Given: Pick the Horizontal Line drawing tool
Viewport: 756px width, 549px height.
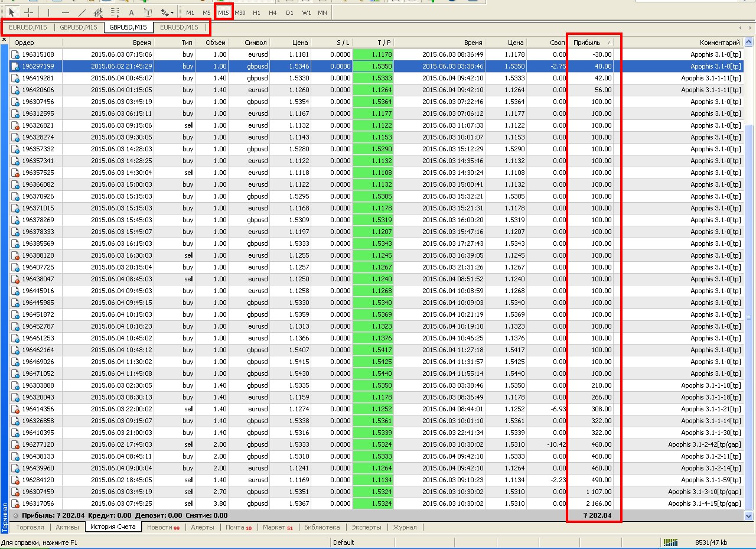Looking at the screenshot, I should [x=65, y=12].
